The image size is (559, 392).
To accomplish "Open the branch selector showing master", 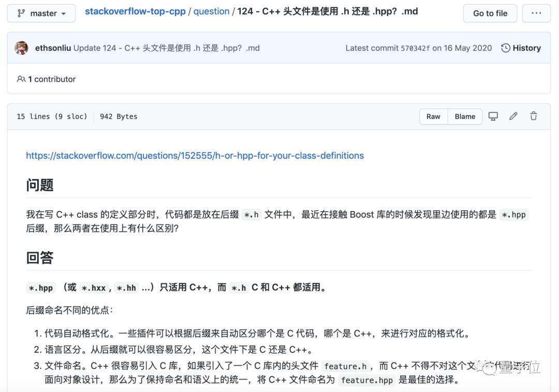I will point(41,13).
